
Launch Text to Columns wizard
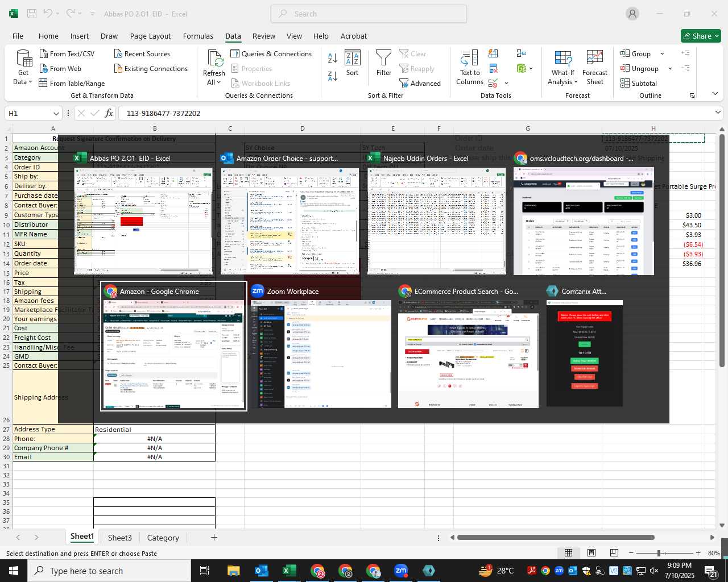[470, 67]
